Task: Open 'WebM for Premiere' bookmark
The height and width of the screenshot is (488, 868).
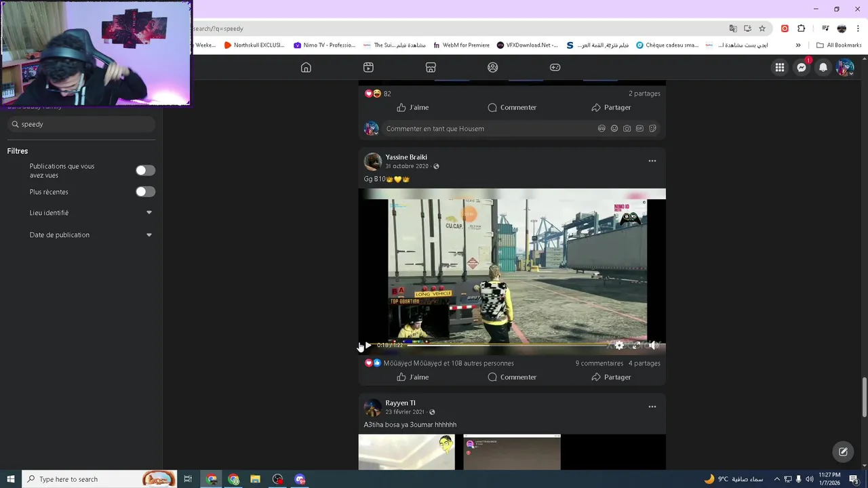Action: 461,45
